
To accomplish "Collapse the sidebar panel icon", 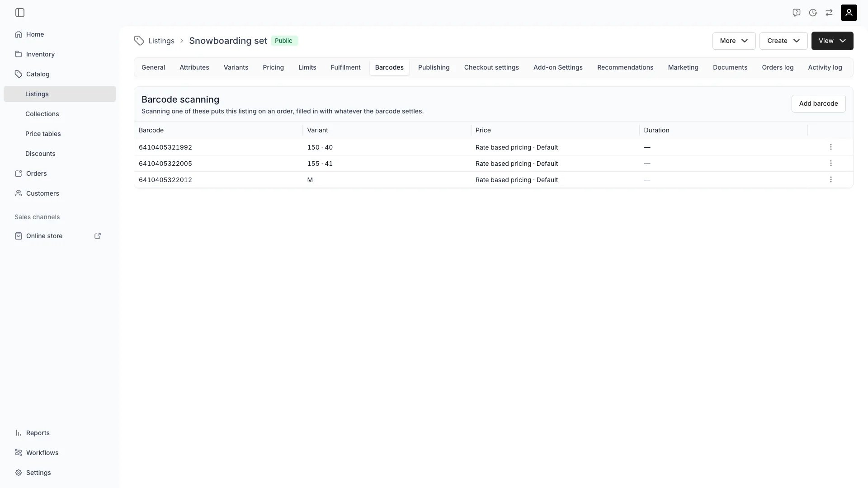I will pyautogui.click(x=20, y=13).
